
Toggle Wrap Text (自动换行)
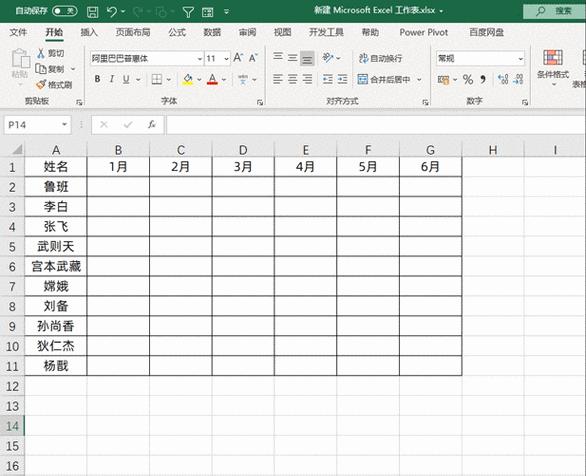(380, 58)
